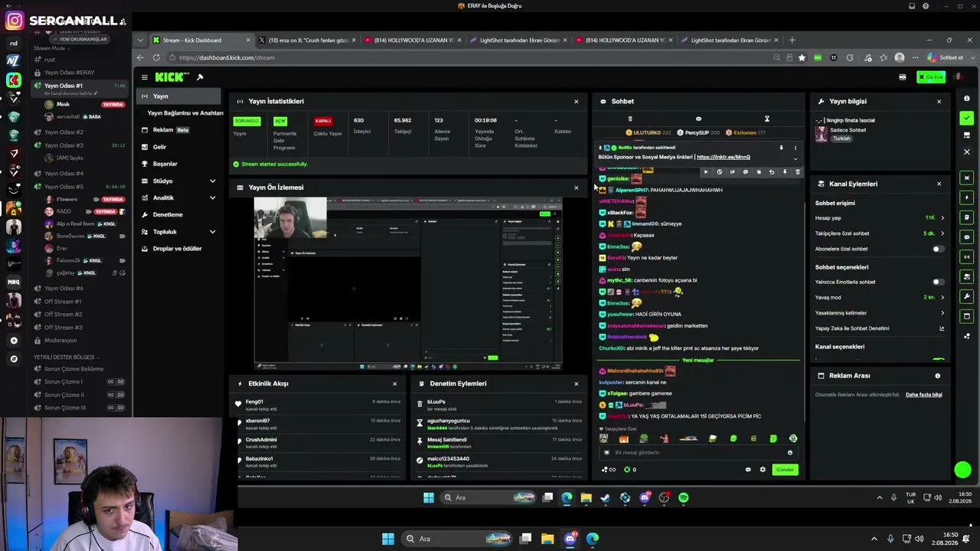Viewport: 980px width, 551px height.
Task: Click the moderator hammer icon beside Kick logo
Action: (200, 77)
